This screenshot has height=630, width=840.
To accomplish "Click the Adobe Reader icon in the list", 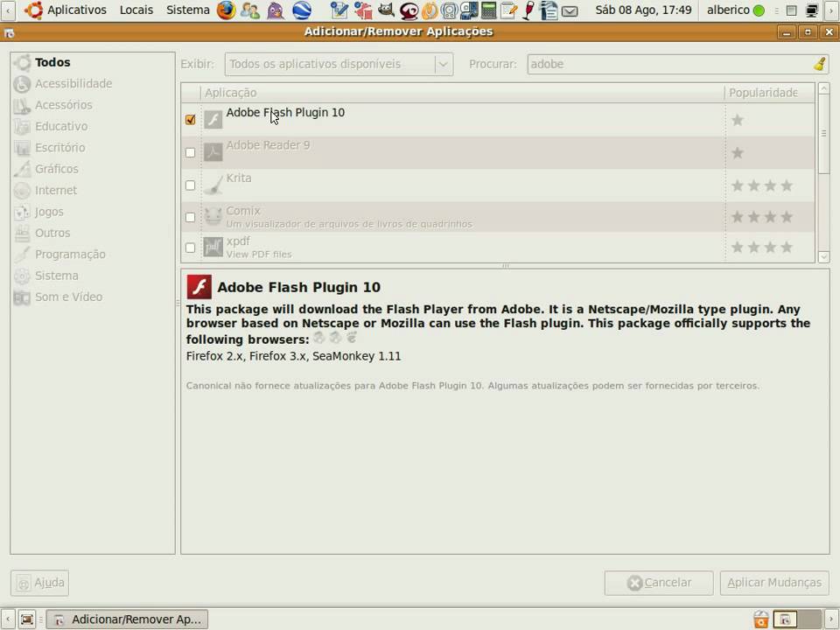I will point(213,152).
